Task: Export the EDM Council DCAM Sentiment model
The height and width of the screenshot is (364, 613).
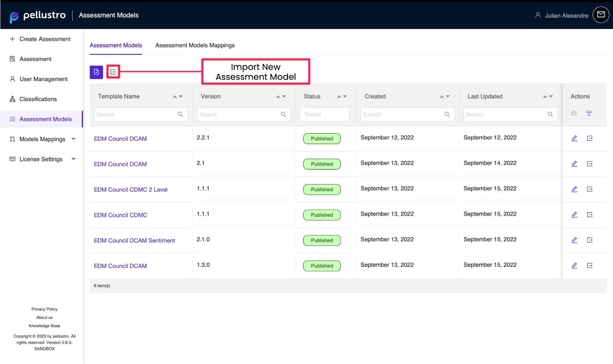Action: coord(590,240)
